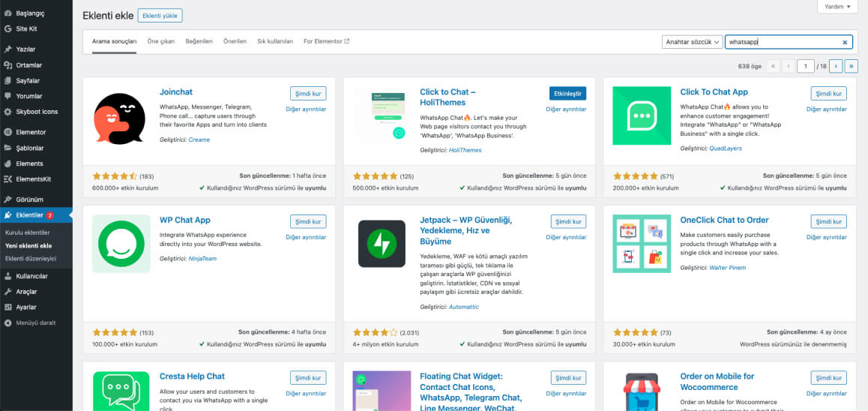Click the Yazılar pin icon

(7, 49)
